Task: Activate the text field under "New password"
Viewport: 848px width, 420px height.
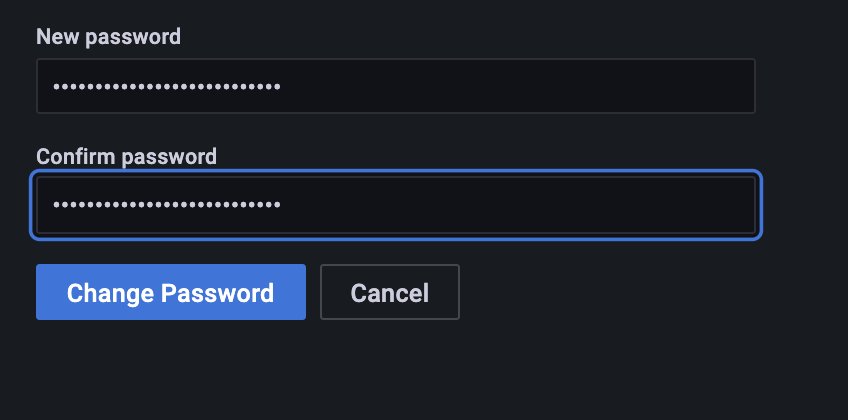Action: 395,86
